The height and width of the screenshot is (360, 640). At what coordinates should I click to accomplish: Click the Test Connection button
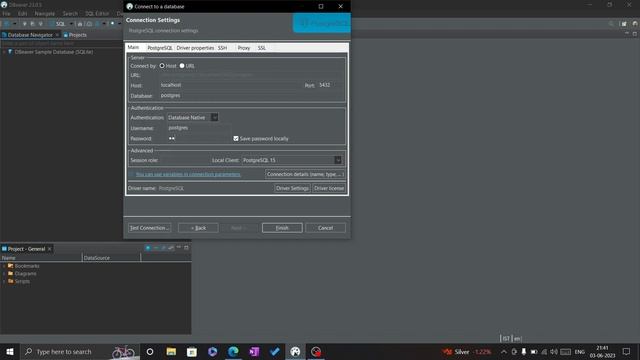tap(149, 228)
